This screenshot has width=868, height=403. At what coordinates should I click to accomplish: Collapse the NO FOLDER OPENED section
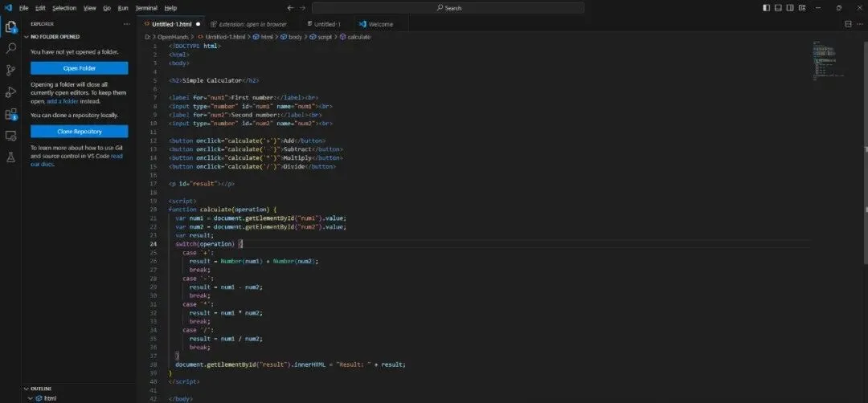click(x=27, y=36)
